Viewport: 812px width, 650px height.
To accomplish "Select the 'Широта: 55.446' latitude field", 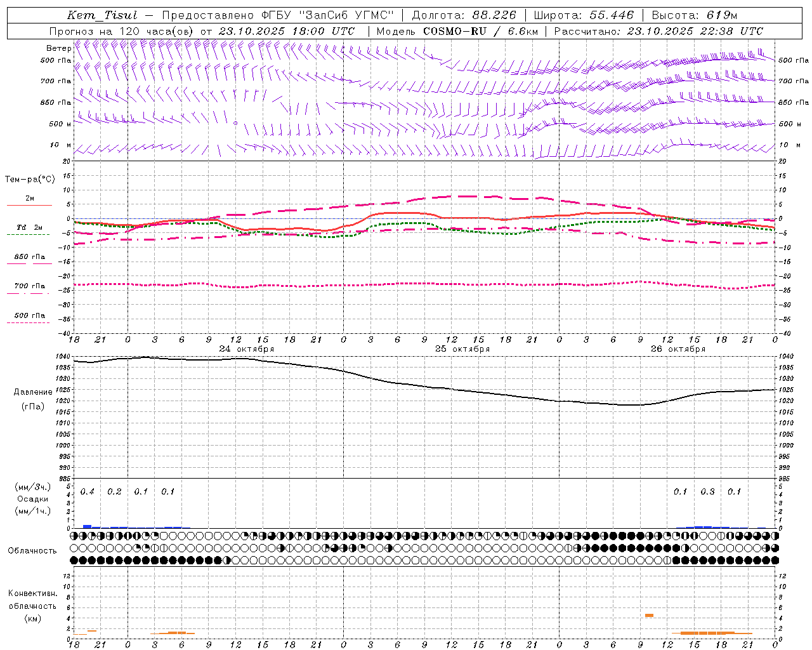I will [x=584, y=15].
